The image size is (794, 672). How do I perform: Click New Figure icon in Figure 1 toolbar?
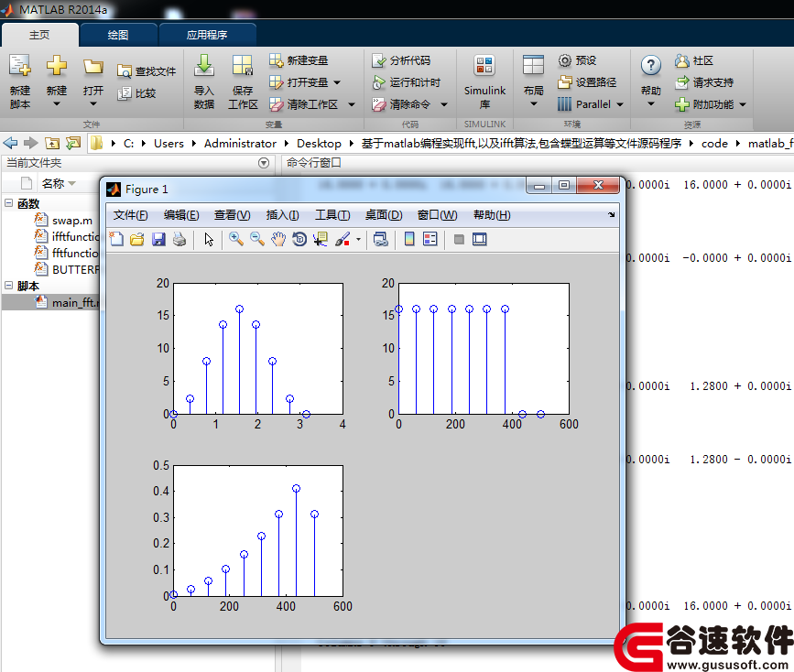[116, 239]
